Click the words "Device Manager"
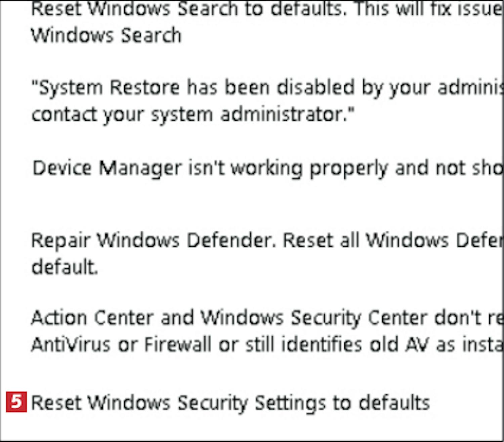 (107, 168)
